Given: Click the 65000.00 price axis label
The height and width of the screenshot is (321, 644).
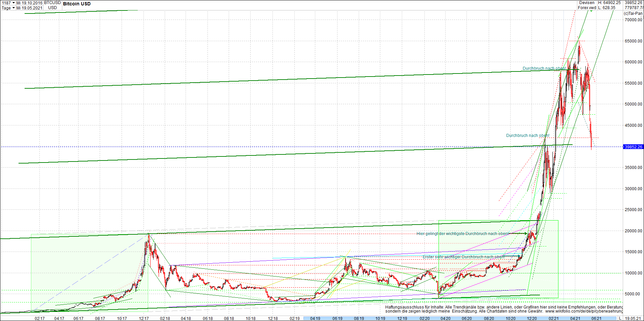Looking at the screenshot, I should (x=633, y=41).
